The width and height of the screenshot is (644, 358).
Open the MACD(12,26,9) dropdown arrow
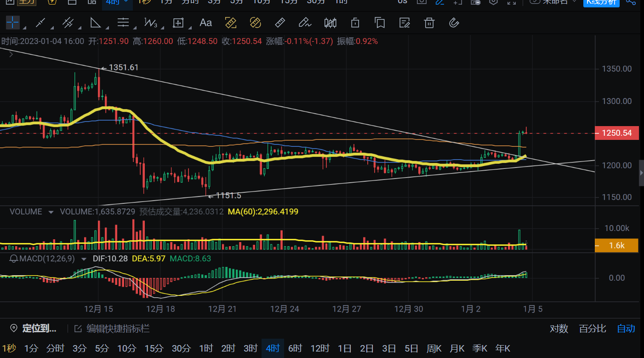coord(84,259)
